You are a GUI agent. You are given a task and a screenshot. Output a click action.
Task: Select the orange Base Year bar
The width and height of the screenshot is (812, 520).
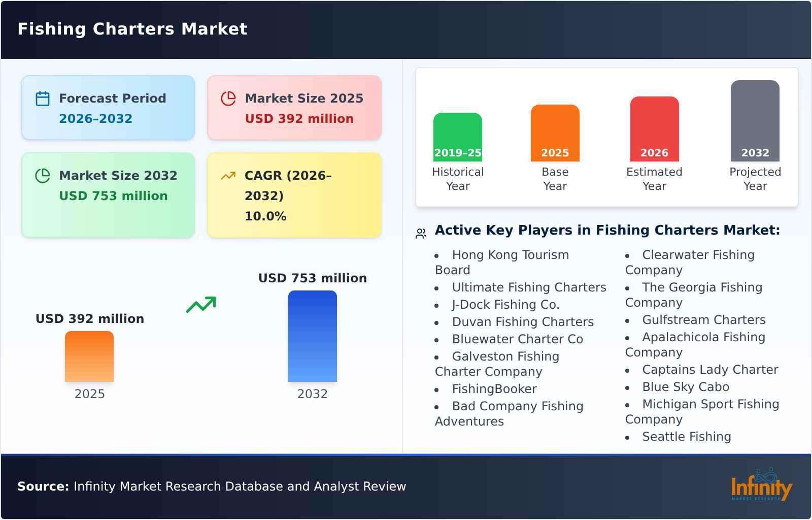[x=555, y=133]
